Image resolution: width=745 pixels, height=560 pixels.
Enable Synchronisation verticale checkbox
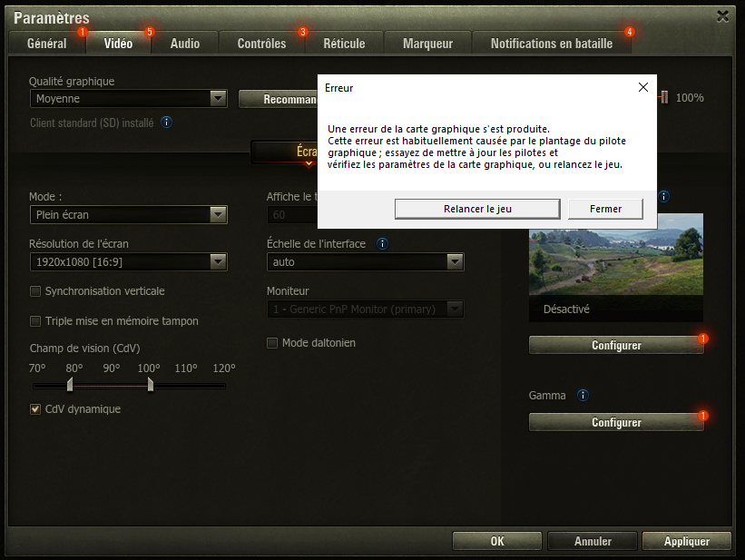click(x=35, y=291)
